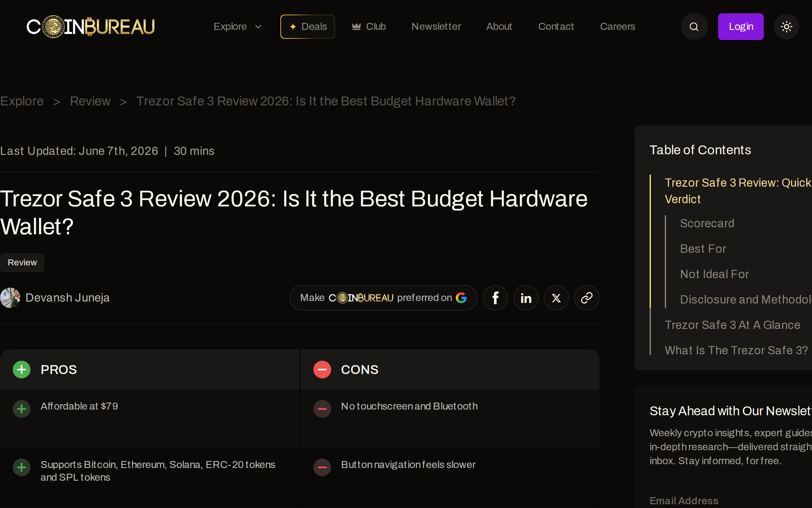Image resolution: width=812 pixels, height=508 pixels.
Task: Click the Affordable at $79 pro text
Action: click(79, 406)
